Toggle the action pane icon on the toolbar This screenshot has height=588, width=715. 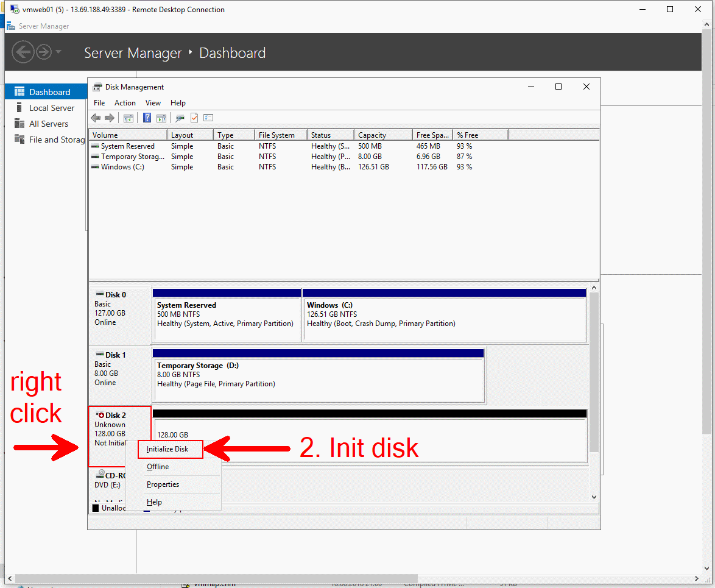[161, 117]
